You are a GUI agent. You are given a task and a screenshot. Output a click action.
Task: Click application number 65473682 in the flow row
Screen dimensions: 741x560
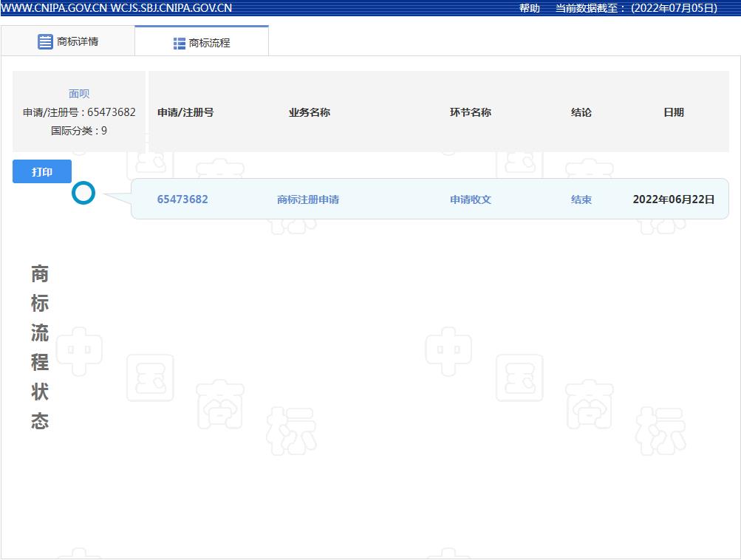coord(182,199)
